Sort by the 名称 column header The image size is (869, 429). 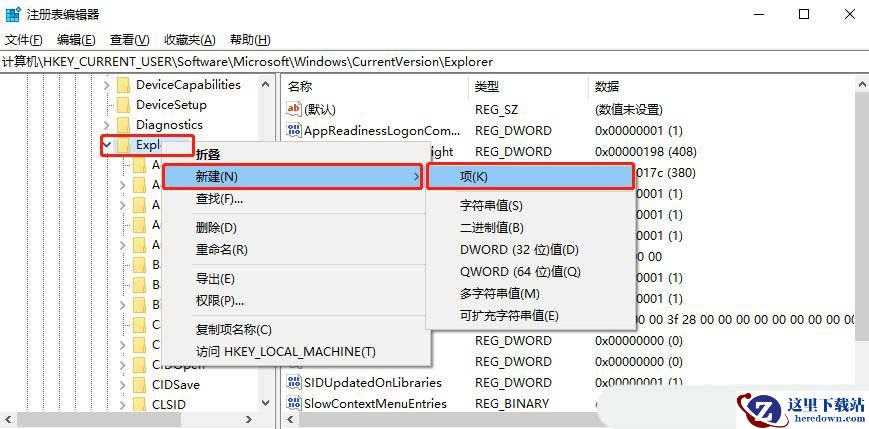[x=300, y=86]
